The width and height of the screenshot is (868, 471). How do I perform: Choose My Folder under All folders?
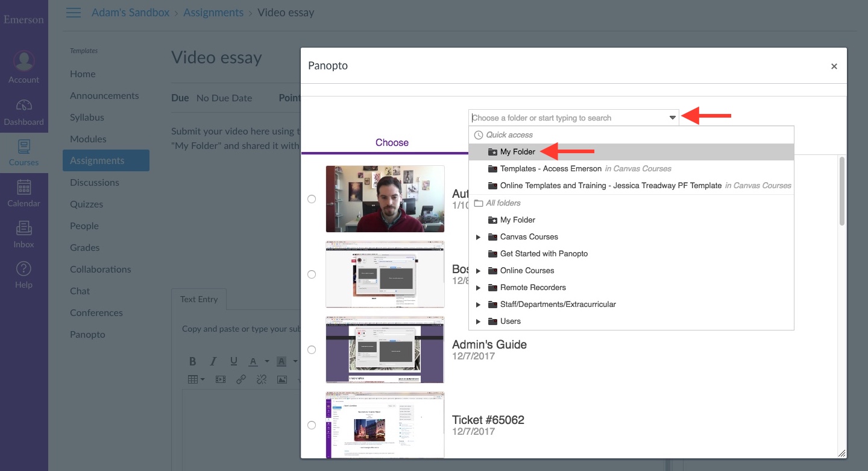click(632, 220)
